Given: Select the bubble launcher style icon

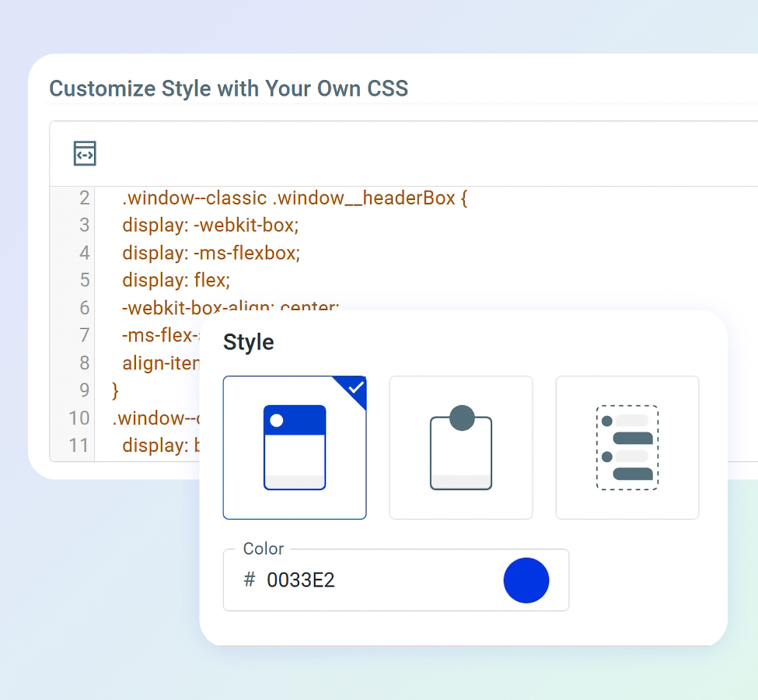Looking at the screenshot, I should point(460,447).
